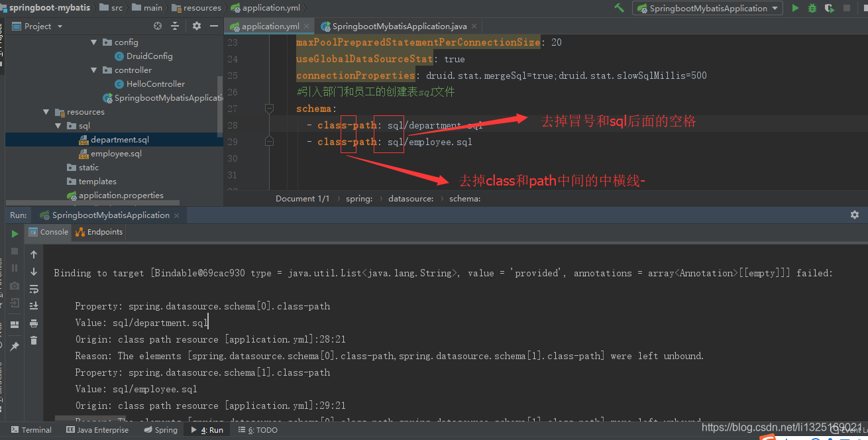
Task: Toggle soft-wrap in console toolbar
Action: (34, 289)
